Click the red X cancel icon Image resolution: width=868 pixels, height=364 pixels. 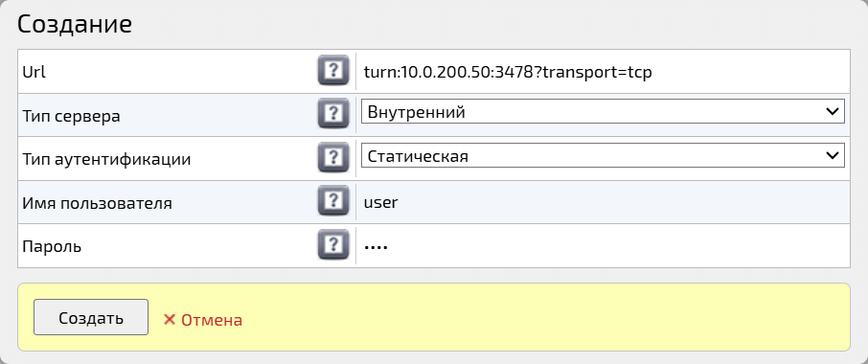point(170,320)
